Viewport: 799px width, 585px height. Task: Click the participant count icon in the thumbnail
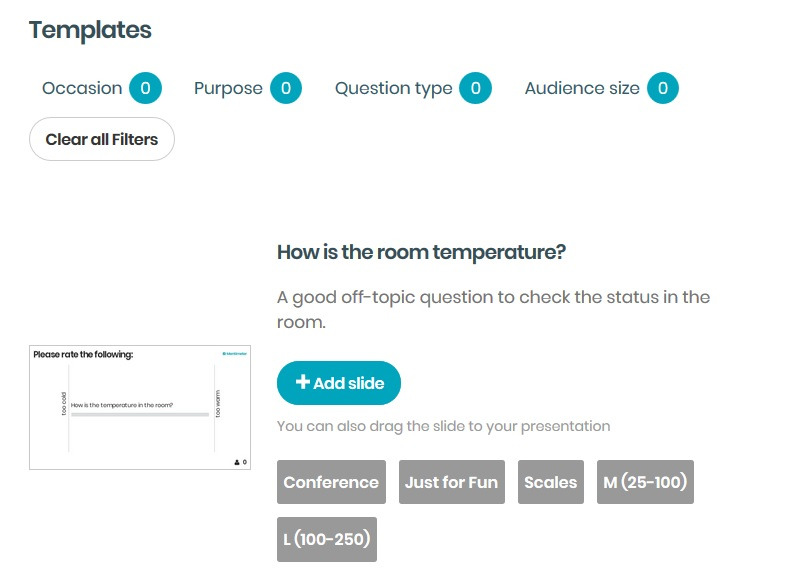237,462
